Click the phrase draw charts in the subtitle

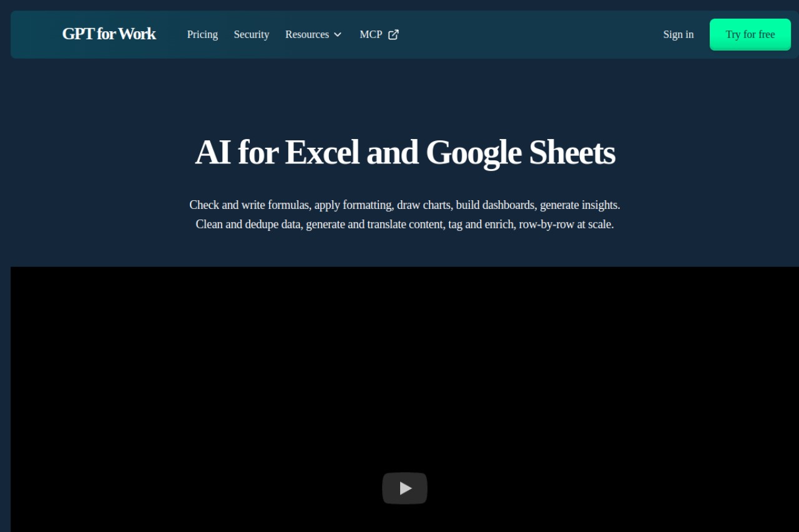424,205
